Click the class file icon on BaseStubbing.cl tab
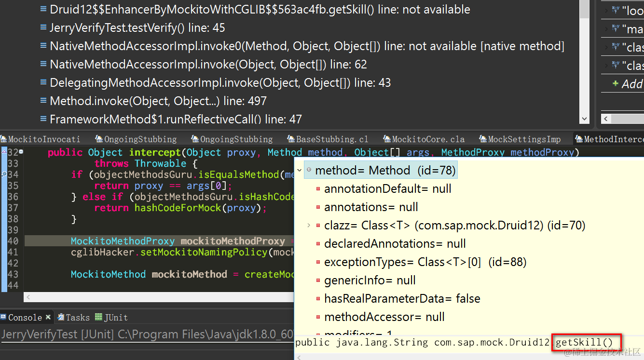 (x=291, y=139)
